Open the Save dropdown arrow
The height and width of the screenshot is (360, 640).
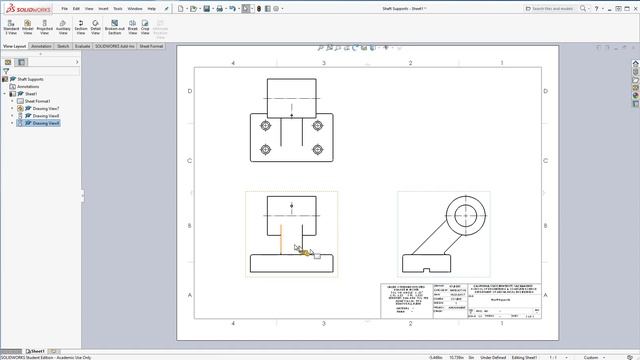tap(213, 9)
